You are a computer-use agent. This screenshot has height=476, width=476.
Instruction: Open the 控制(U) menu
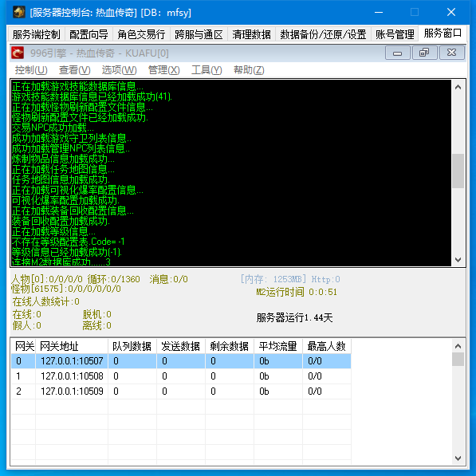tap(31, 70)
